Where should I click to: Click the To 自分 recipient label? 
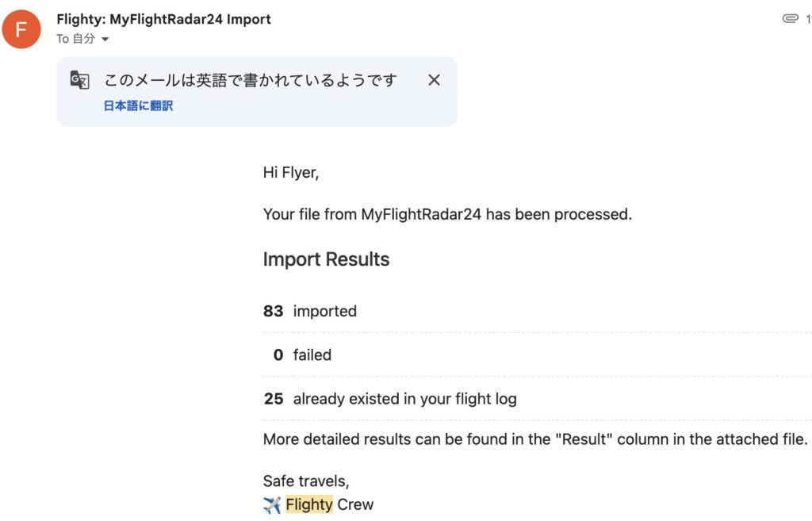(75, 39)
